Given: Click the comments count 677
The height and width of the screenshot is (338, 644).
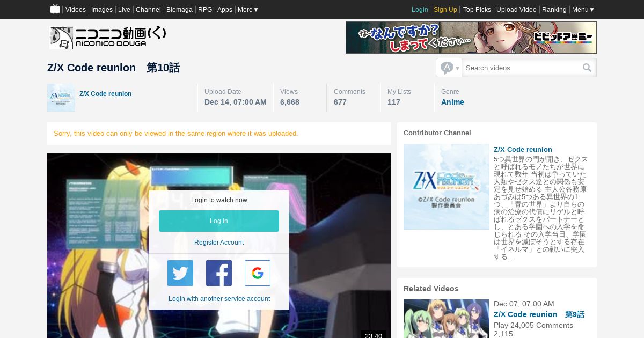Looking at the screenshot, I should pos(340,102).
